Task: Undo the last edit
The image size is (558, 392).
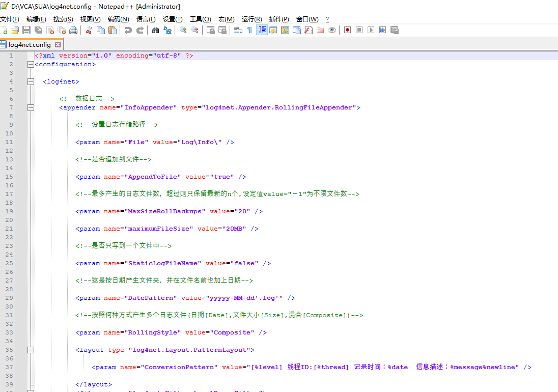Action: tap(128, 30)
